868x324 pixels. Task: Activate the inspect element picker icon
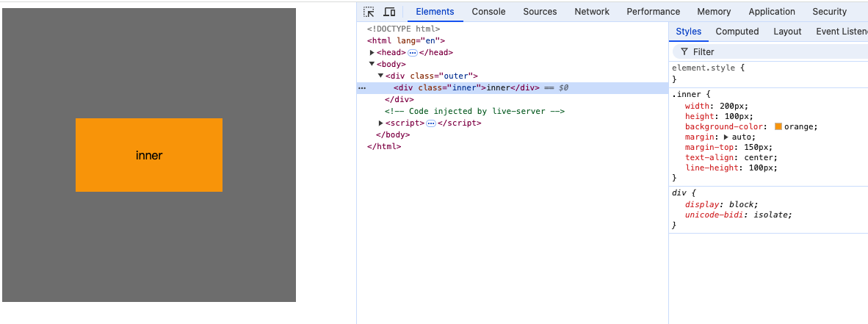tap(369, 12)
